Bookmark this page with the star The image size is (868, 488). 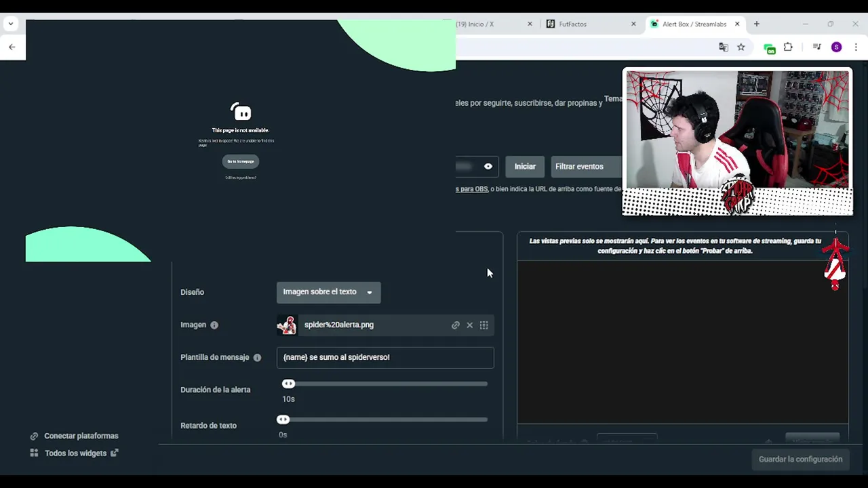pos(741,47)
